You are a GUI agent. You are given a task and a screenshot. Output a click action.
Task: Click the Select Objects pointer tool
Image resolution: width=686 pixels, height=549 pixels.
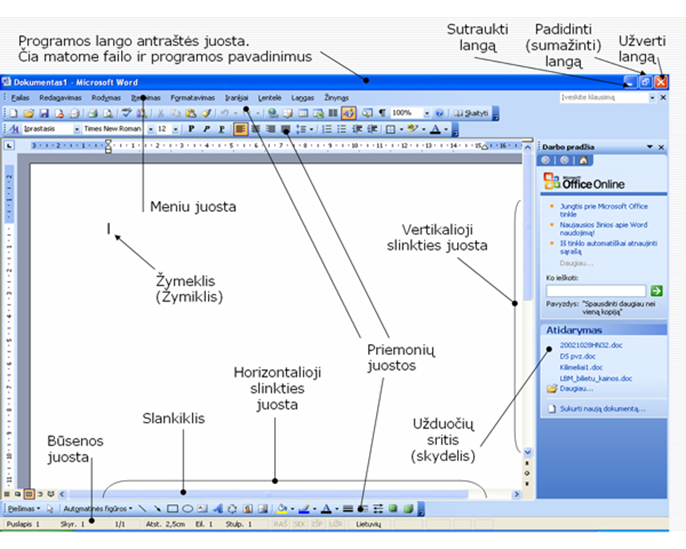pos(49,509)
